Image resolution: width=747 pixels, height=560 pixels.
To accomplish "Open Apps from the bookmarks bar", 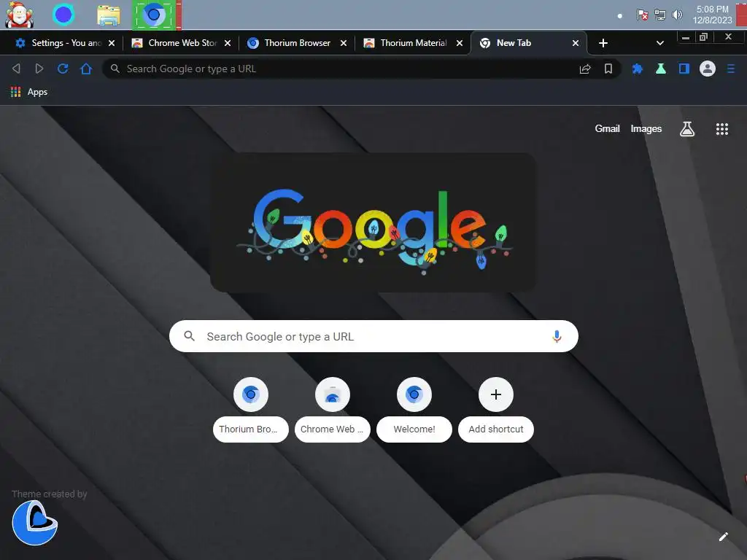I will point(29,92).
